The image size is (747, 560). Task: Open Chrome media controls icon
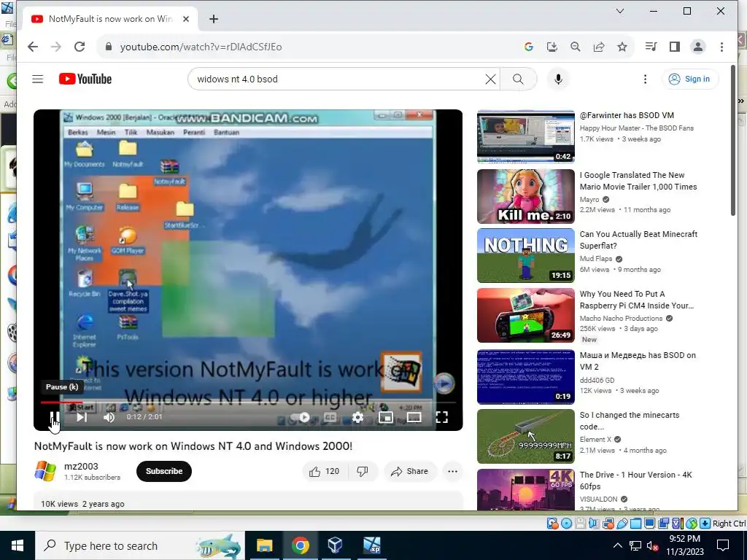click(651, 47)
